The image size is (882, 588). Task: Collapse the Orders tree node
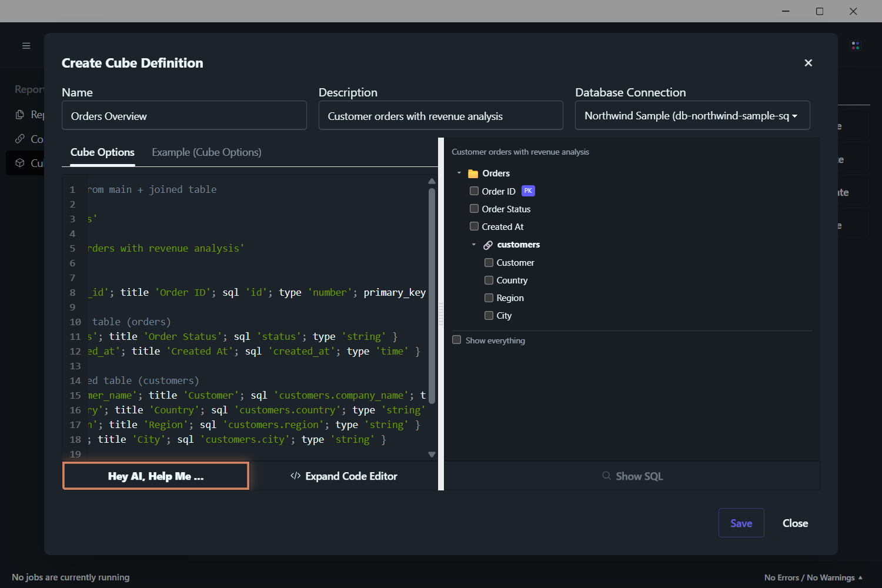(459, 173)
